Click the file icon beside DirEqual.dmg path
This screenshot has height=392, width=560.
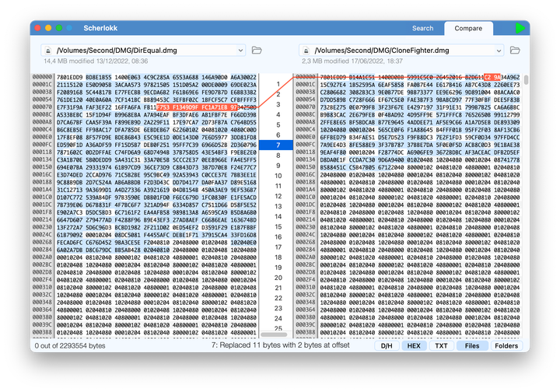(48, 51)
